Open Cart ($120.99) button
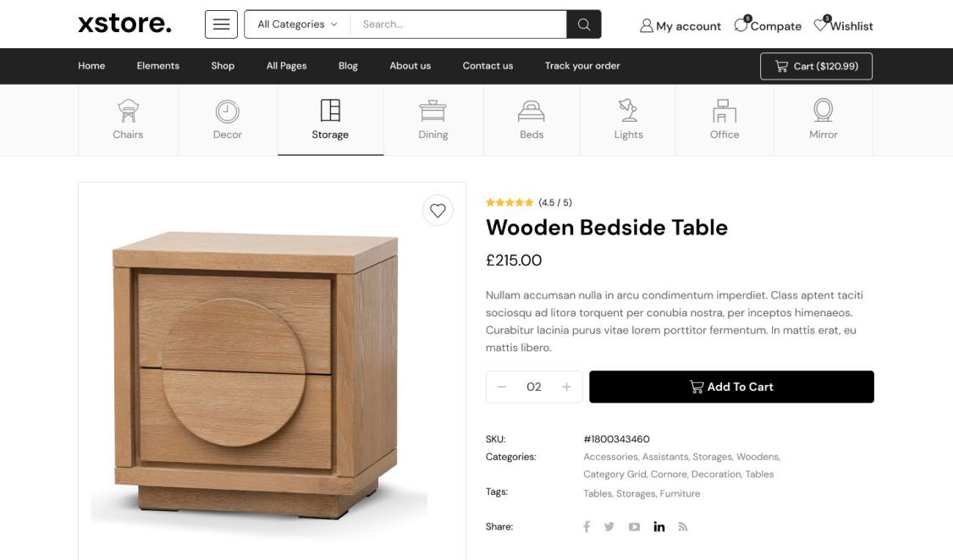The width and height of the screenshot is (953, 560). (x=816, y=66)
